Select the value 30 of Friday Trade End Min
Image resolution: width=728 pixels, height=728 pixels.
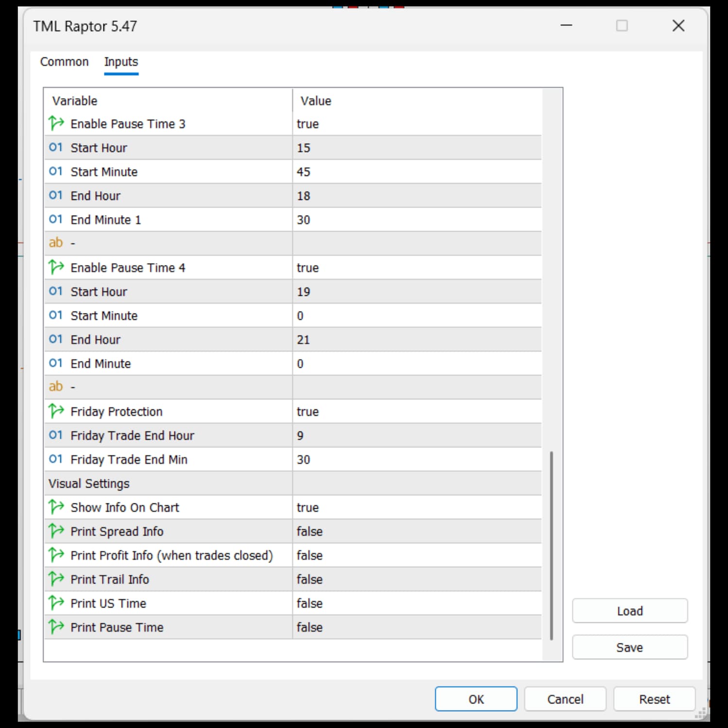[x=303, y=460]
